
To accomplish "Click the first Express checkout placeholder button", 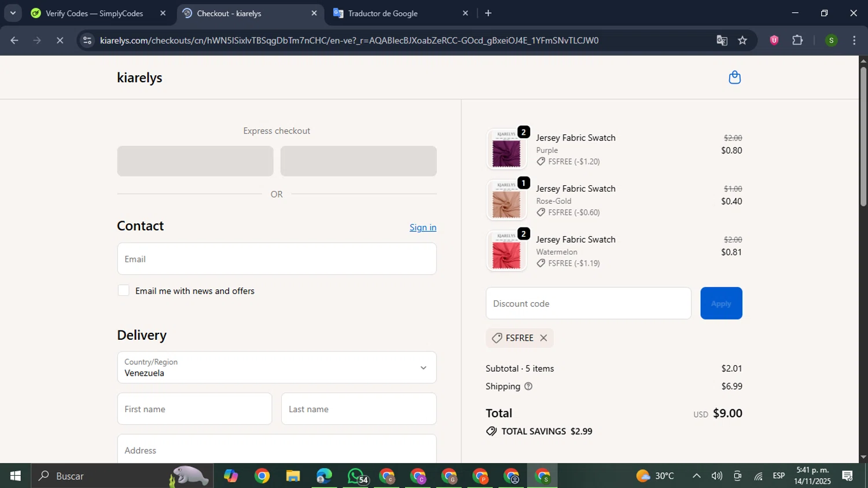I will point(195,161).
